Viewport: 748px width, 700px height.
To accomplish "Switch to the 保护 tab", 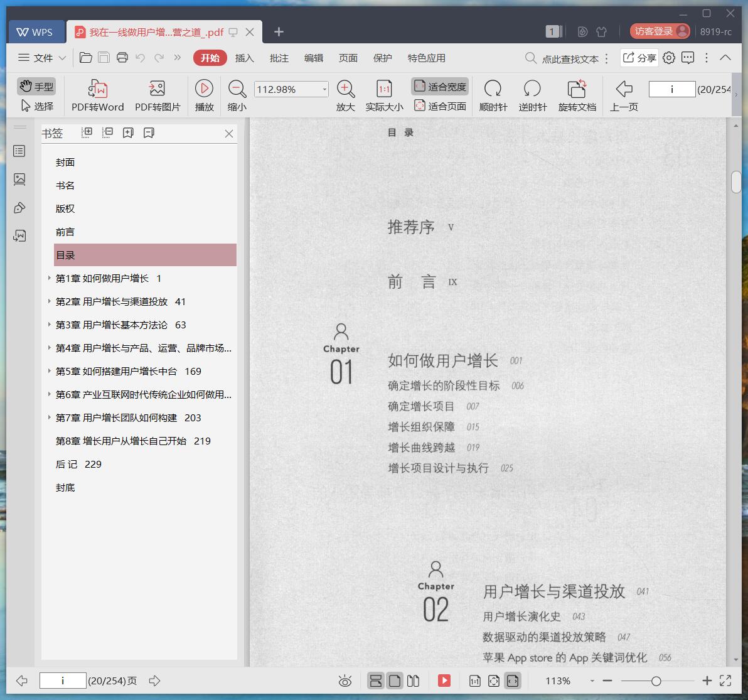I will 383,58.
